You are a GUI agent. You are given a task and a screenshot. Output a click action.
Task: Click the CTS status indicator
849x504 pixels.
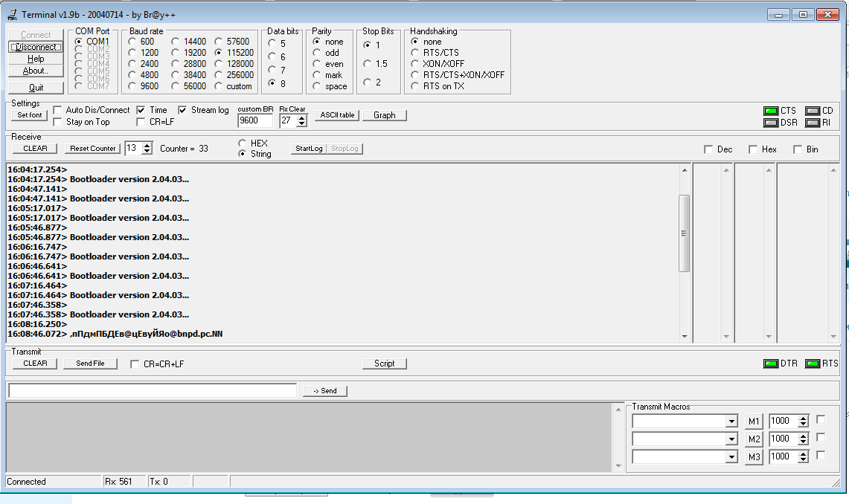[x=770, y=111]
